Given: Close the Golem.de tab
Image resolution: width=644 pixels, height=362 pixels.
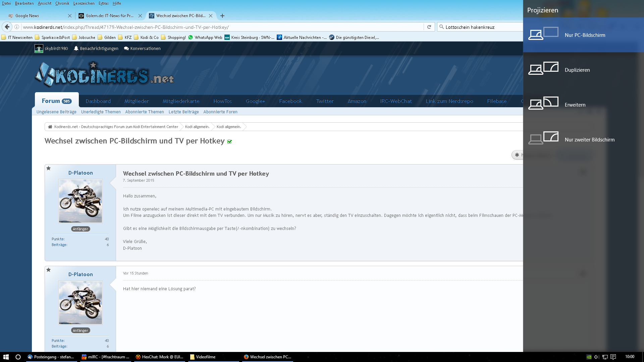Looking at the screenshot, I should (x=140, y=16).
